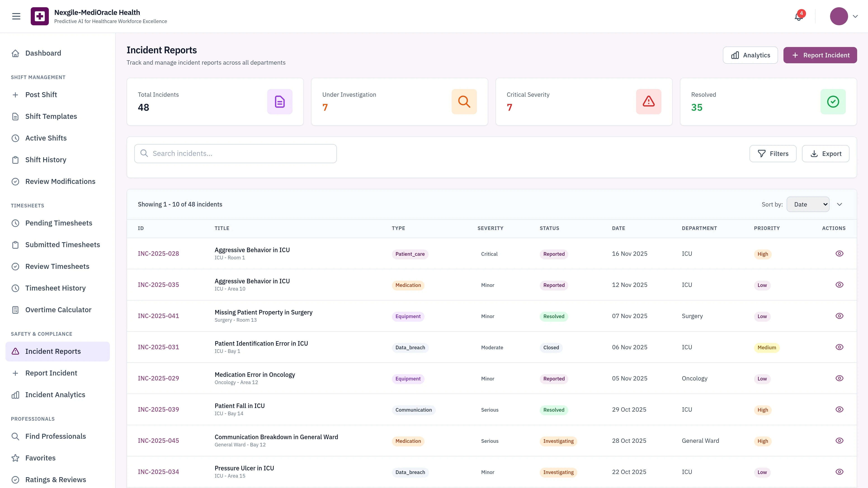Open Shift History in sidebar

(x=58, y=160)
